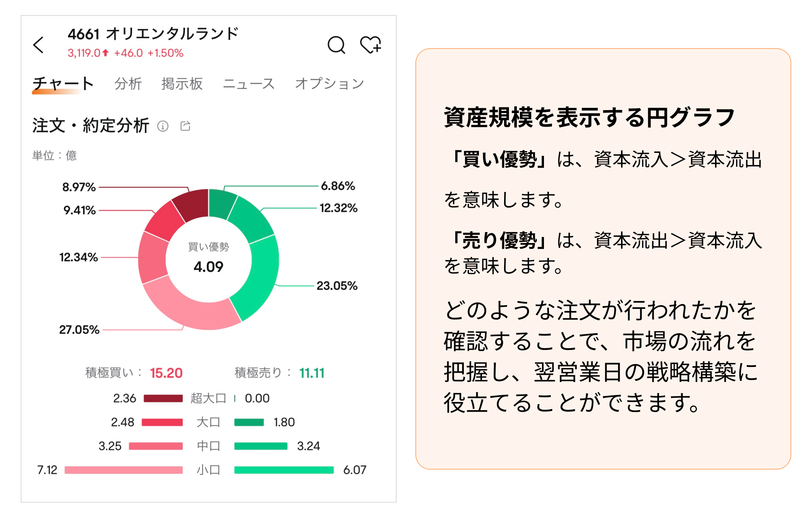This screenshot has height=518, width=812.
Task: Click the info icon beside 注文・約定分析
Action: point(163,126)
